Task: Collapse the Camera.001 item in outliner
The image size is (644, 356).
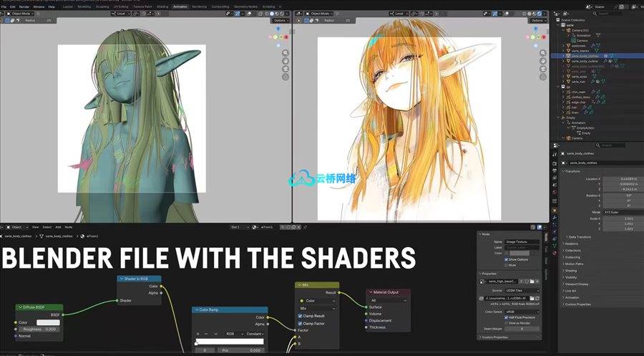Action: point(564,30)
